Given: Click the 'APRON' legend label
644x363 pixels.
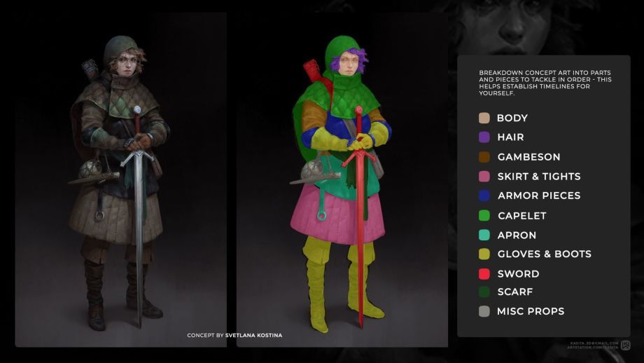Looking at the screenshot, I should coord(517,235).
